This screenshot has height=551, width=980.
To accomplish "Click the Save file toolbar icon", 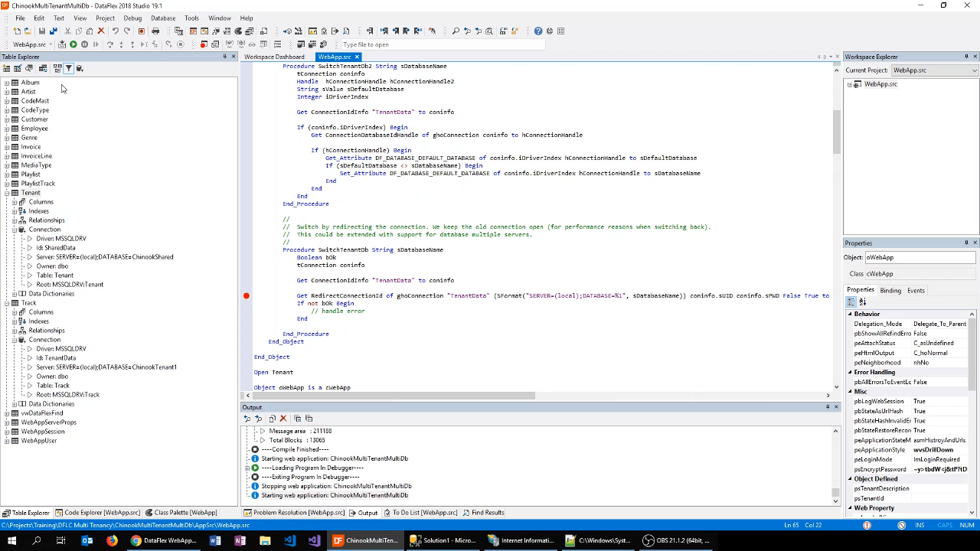I will click(41, 31).
